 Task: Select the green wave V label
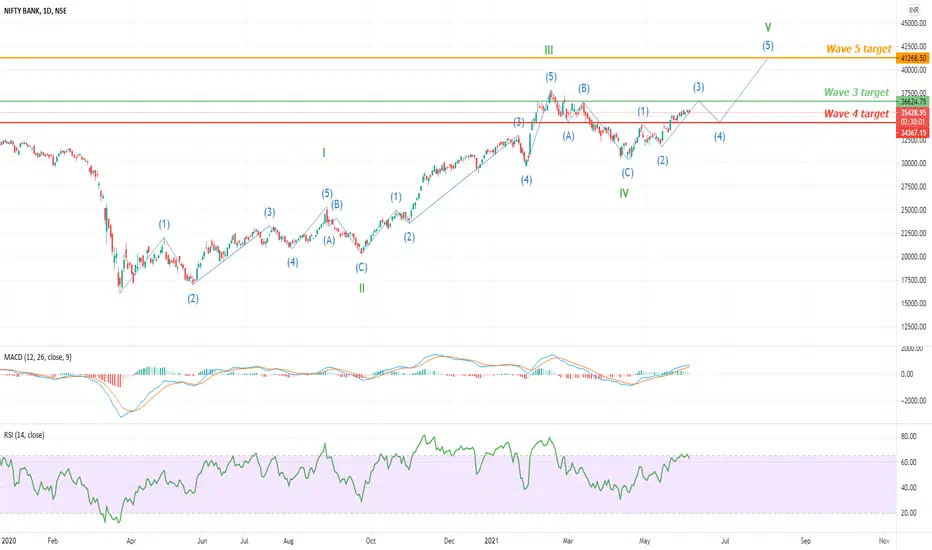768,27
